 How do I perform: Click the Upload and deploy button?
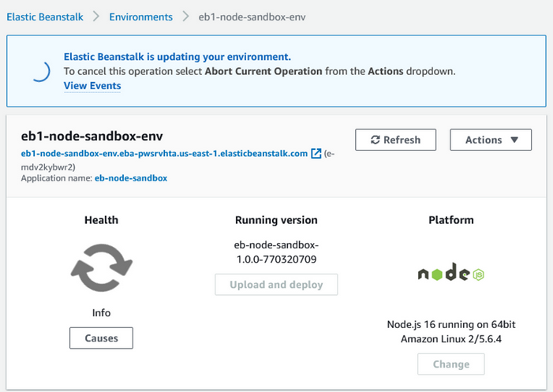276,285
